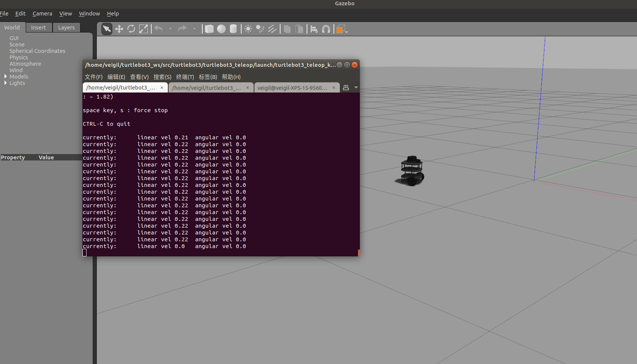Insert a cylinder shape
The width and height of the screenshot is (637, 364).
tap(233, 29)
